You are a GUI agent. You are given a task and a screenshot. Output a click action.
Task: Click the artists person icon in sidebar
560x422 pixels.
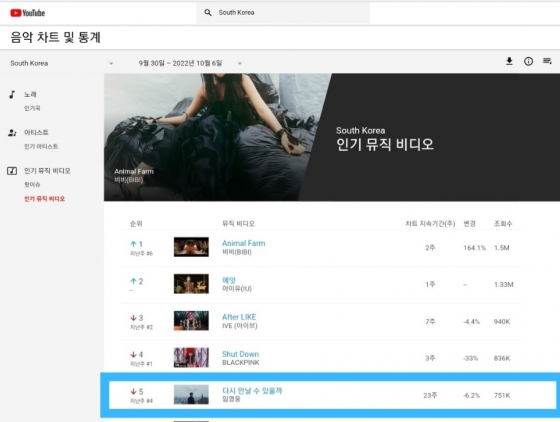coord(12,133)
